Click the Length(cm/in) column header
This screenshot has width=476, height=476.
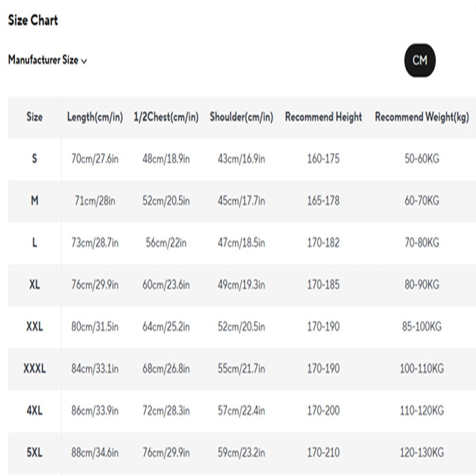[95, 117]
